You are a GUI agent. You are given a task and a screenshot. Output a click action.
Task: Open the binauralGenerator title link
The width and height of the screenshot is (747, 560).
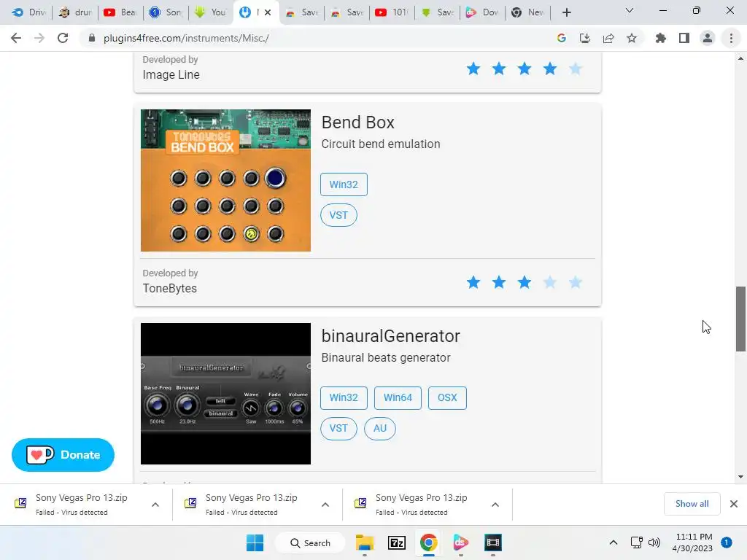pyautogui.click(x=391, y=336)
